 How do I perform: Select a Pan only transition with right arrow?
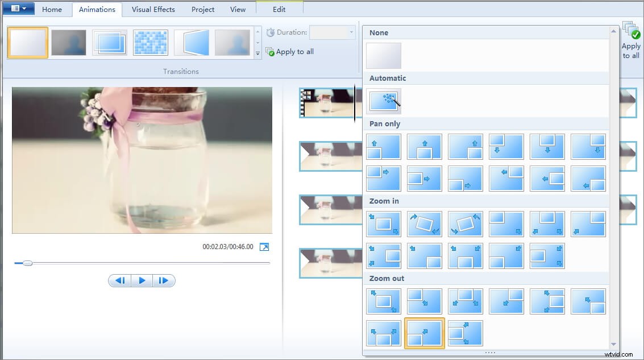(x=384, y=179)
